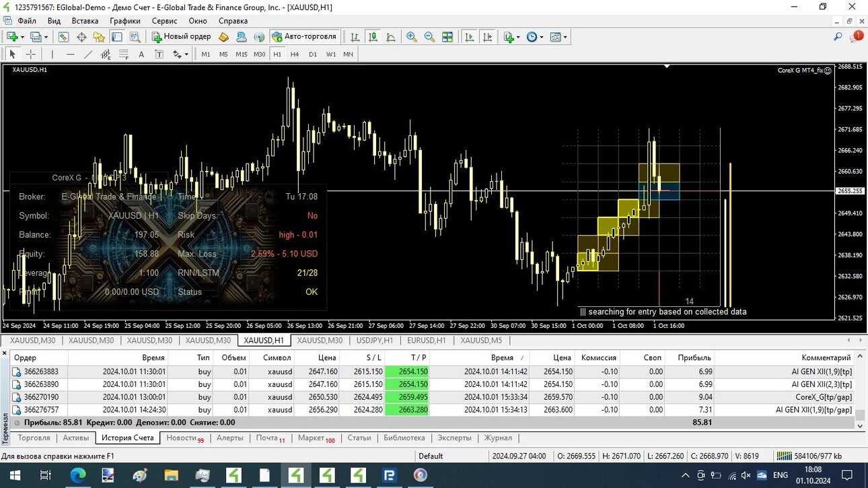This screenshot has height=488, width=868.
Task: Open the Market Watch panel icon
Action: 63,37
